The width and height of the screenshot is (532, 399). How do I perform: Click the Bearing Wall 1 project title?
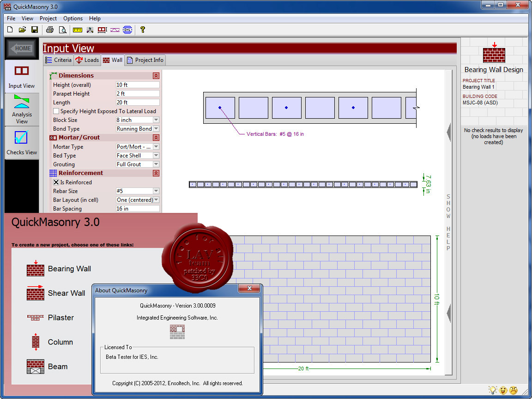click(x=478, y=87)
